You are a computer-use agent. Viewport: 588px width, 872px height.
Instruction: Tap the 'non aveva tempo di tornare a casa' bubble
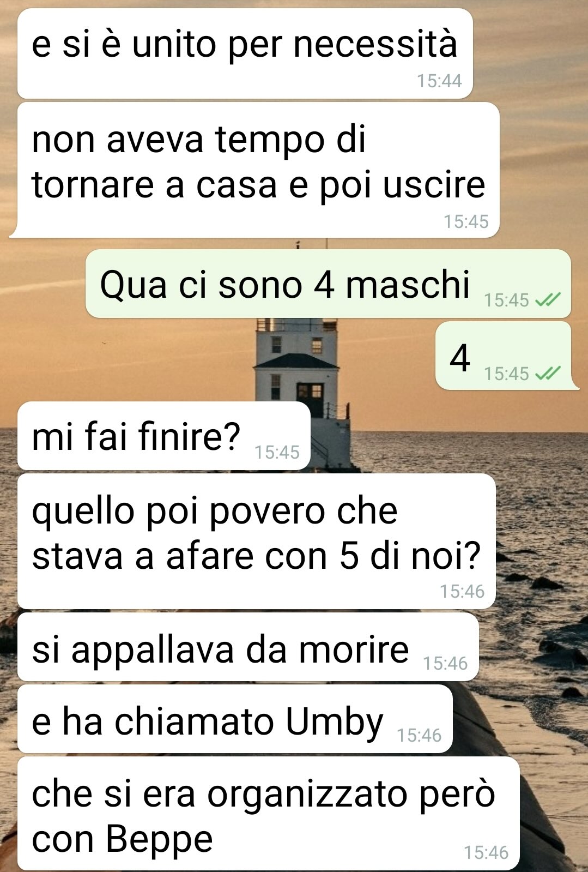coord(258,170)
